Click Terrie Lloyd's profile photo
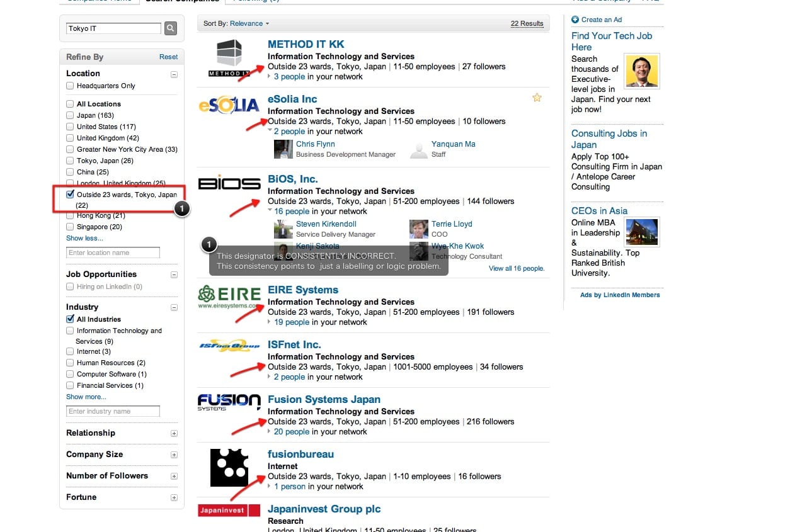This screenshot has height=532, width=807. point(418,229)
